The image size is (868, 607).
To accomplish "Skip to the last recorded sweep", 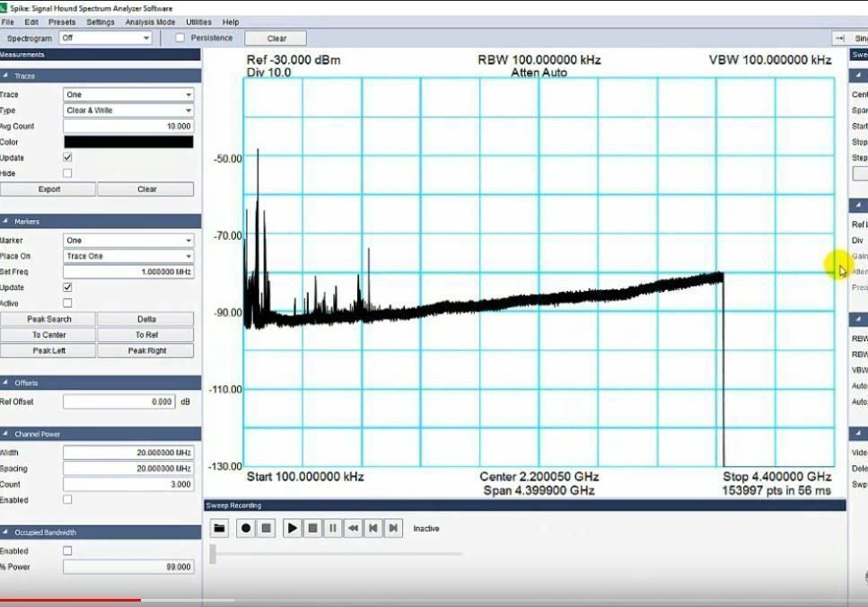I will 394,528.
